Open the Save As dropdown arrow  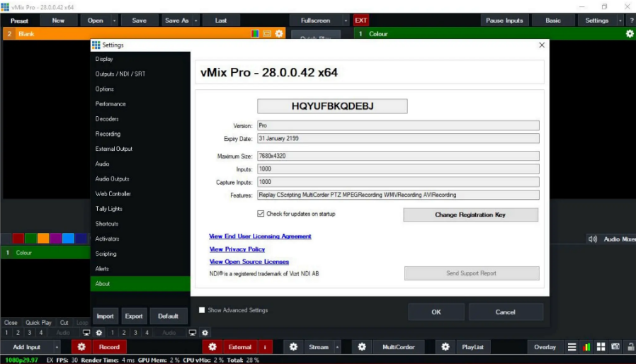coord(195,21)
